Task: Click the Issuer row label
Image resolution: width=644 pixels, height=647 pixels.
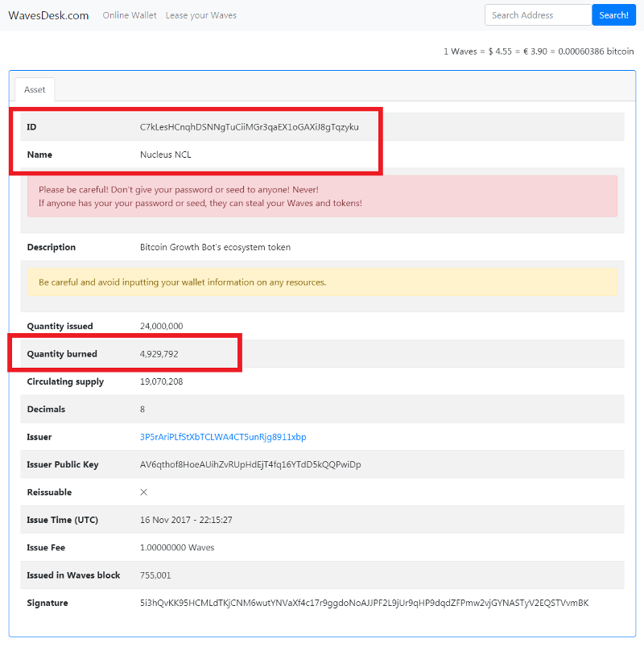Action: pos(39,437)
